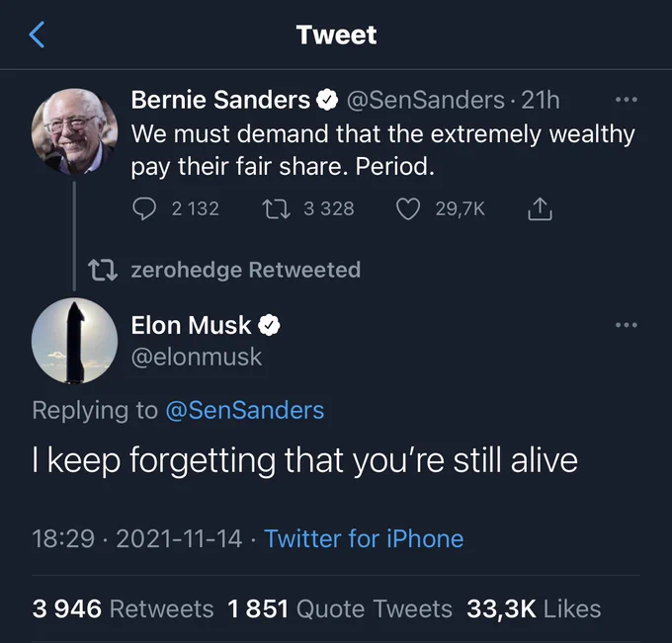View Elon Musk's rocket profile picture
The height and width of the screenshot is (643, 672).
coord(74,341)
